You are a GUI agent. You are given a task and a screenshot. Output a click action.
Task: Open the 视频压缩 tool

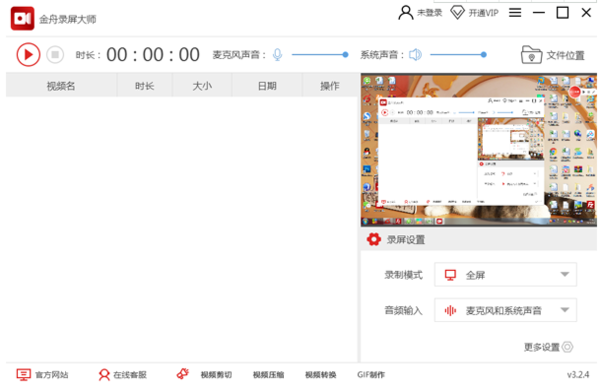coord(268,375)
